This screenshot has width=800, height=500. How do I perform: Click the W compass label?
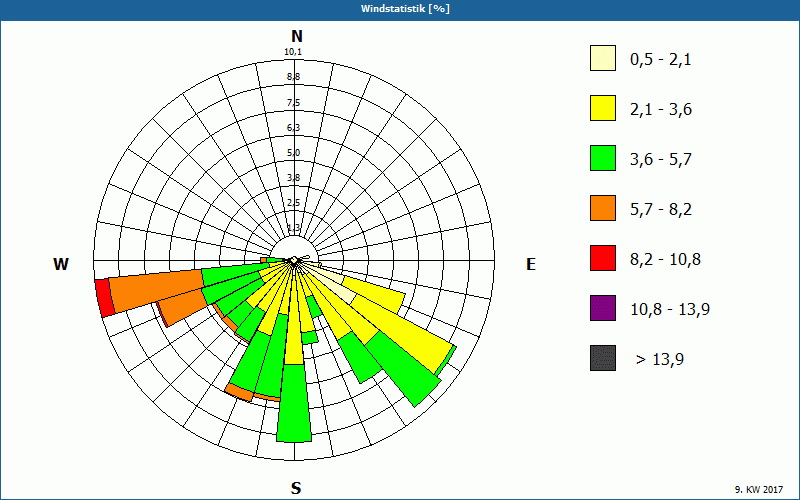(x=61, y=264)
